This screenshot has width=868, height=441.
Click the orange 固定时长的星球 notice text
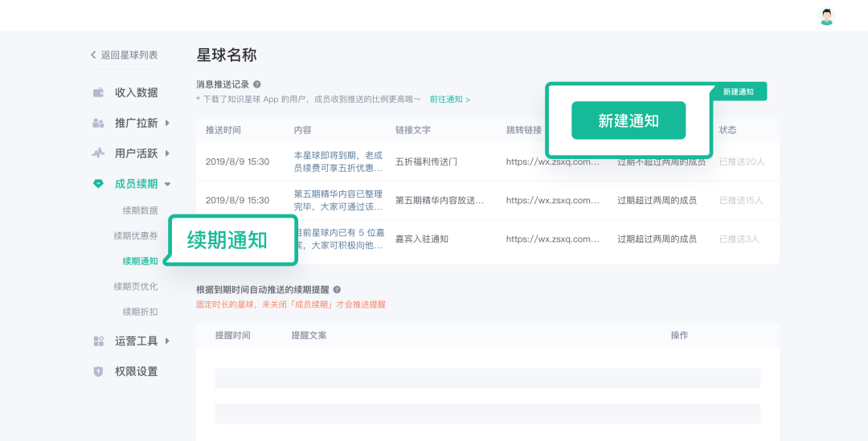[291, 304]
